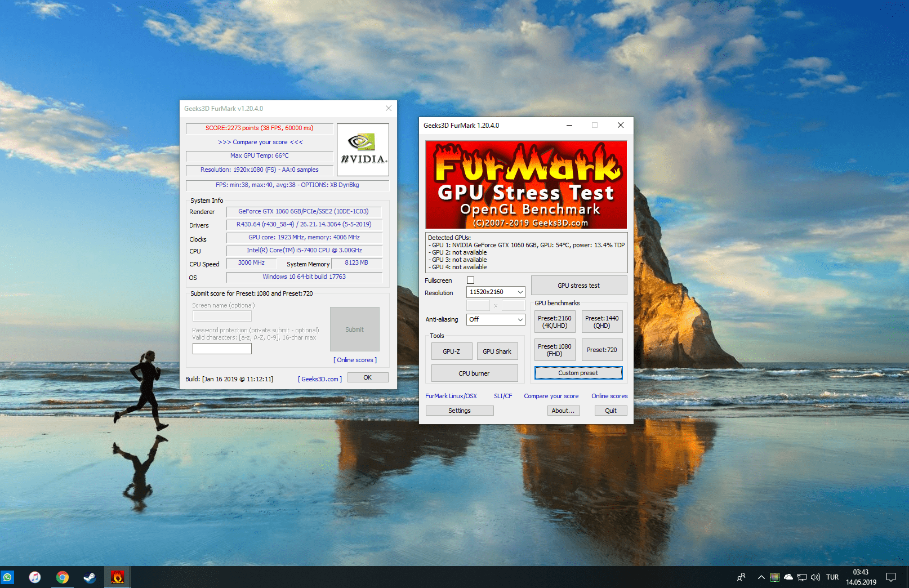Click the green grid tray icon
This screenshot has height=588, width=909.
click(x=775, y=577)
